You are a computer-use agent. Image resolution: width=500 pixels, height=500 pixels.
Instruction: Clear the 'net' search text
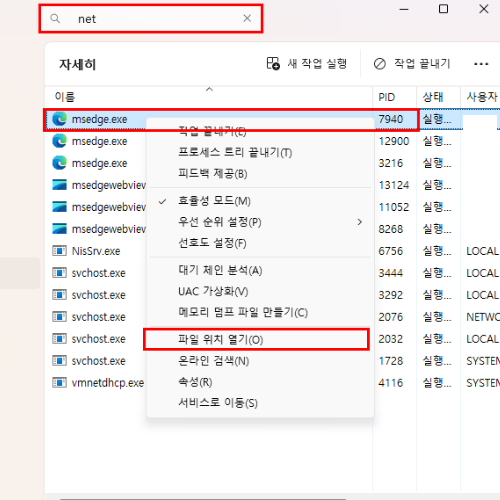[x=247, y=18]
